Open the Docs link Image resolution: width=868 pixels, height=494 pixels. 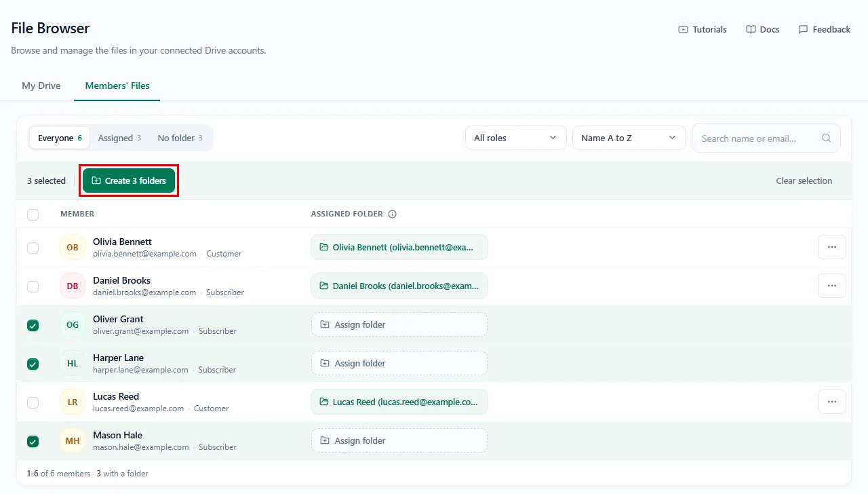pos(763,30)
